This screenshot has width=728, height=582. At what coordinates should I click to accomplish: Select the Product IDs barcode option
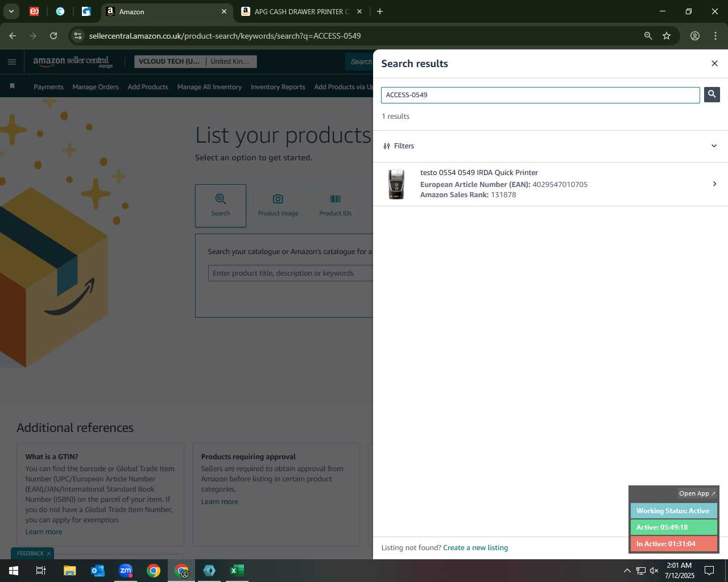[x=336, y=205]
